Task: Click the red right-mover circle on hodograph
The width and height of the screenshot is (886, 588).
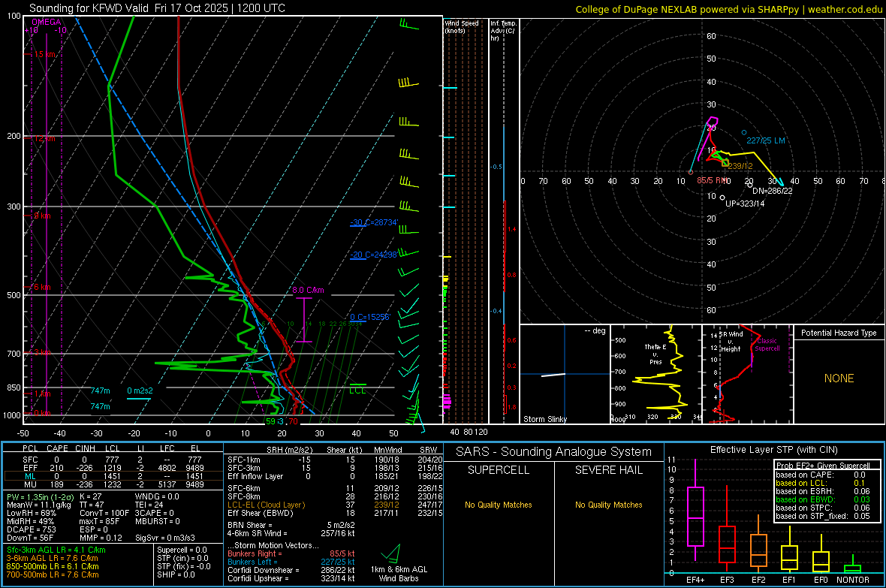Action: point(691,172)
